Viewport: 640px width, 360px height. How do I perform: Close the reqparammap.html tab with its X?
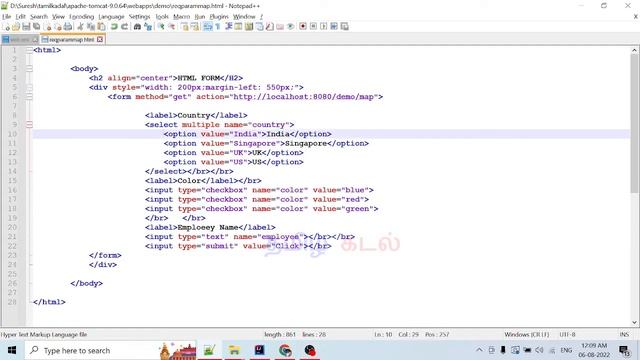(x=100, y=40)
